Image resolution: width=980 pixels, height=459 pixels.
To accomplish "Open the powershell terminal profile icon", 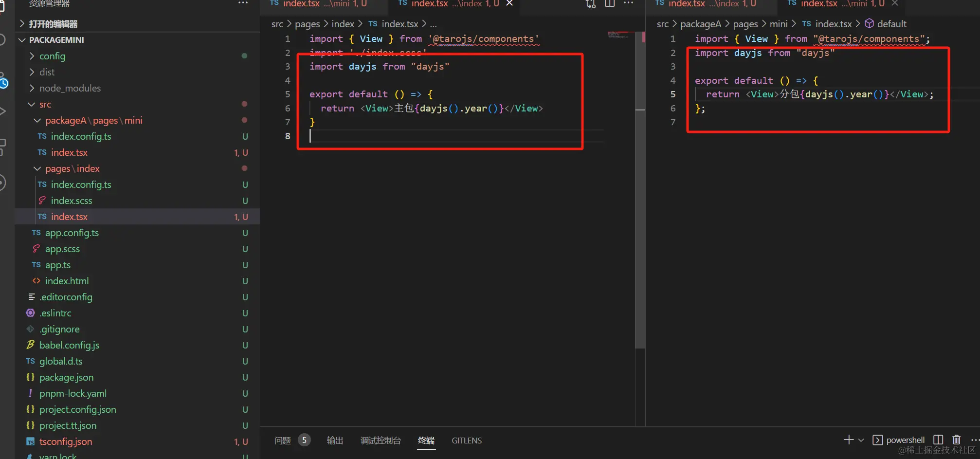I will click(878, 440).
